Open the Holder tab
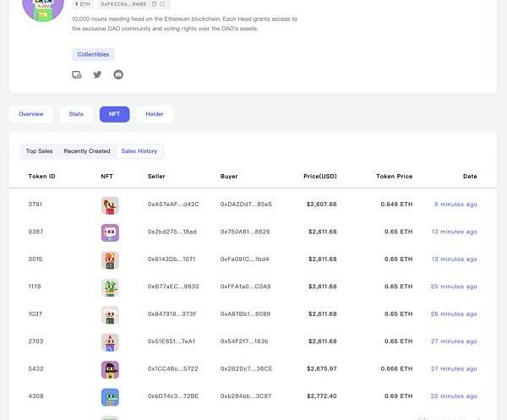 [x=155, y=113]
